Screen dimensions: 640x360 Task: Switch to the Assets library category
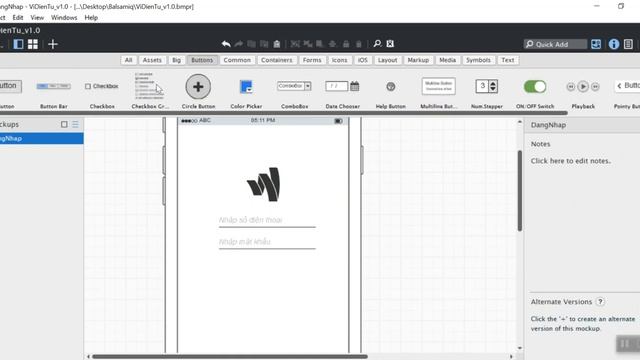pyautogui.click(x=152, y=60)
